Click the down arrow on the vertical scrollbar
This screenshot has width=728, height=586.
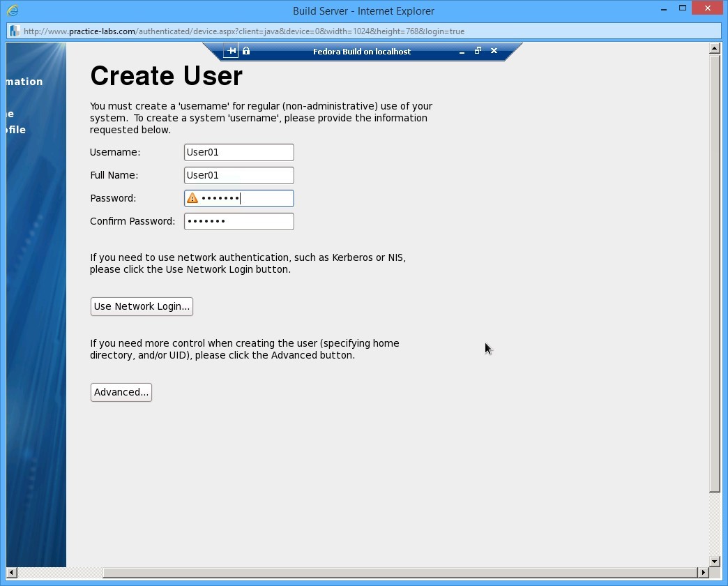tap(714, 561)
